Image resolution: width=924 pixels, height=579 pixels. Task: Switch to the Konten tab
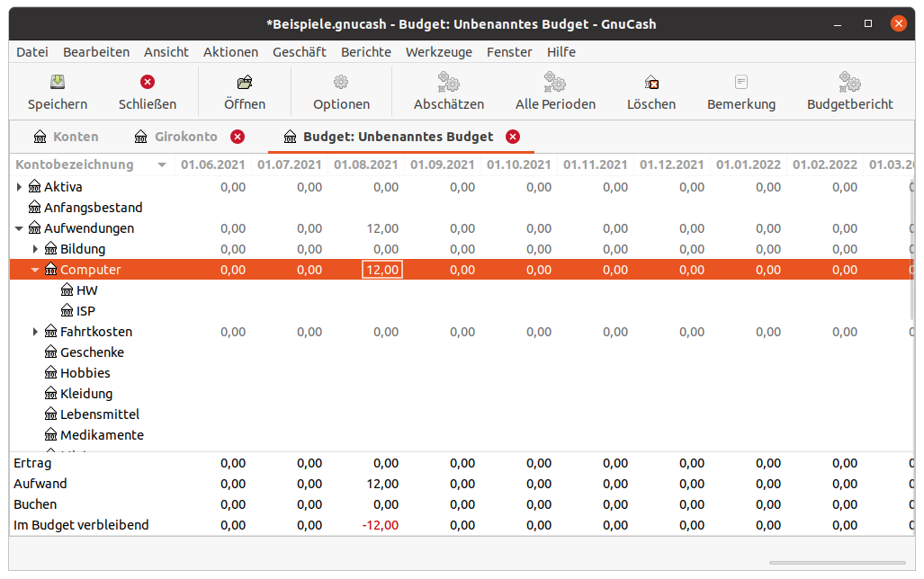pos(67,137)
